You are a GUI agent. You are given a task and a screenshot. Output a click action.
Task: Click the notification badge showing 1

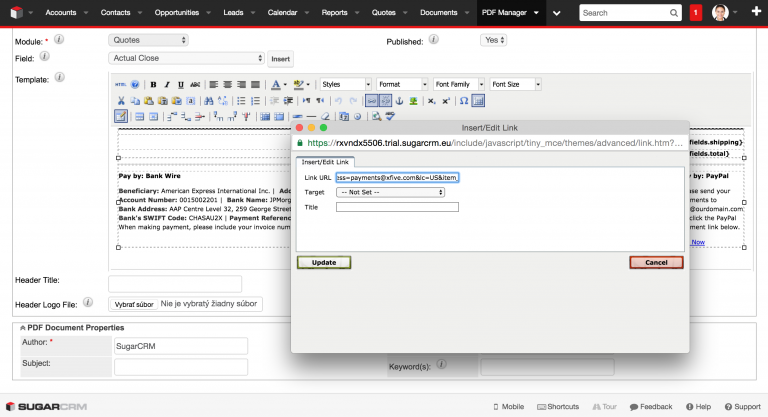tap(696, 13)
